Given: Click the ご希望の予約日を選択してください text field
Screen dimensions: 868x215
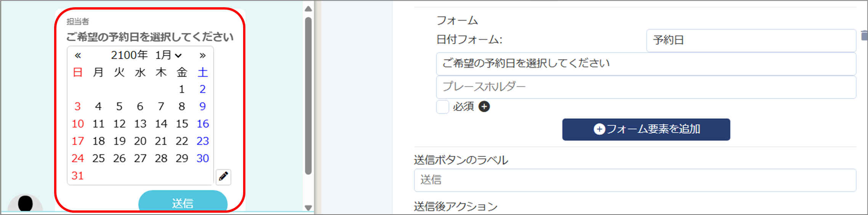Looking at the screenshot, I should pos(646,64).
